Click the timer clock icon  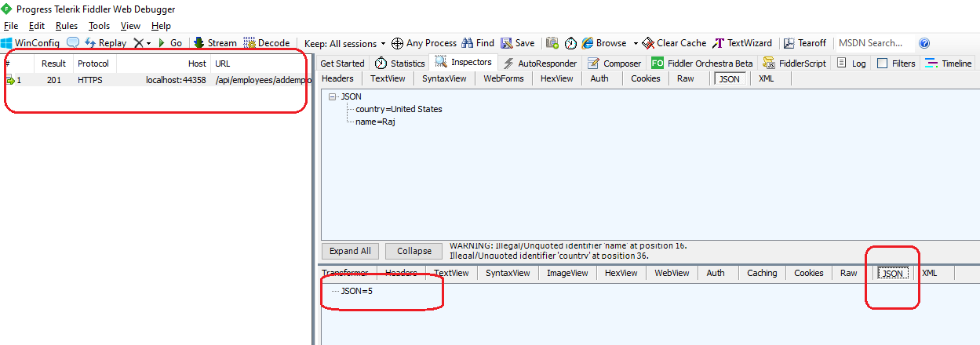(x=570, y=43)
